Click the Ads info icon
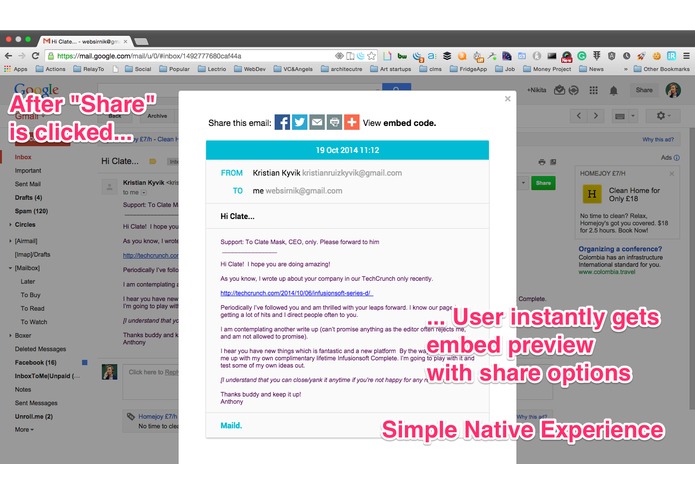Screen dimensions: 695x494 tap(677, 158)
